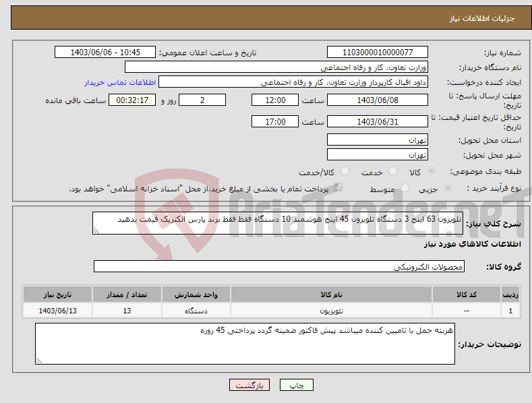Click the تلویزیون item name cell

click(x=331, y=311)
